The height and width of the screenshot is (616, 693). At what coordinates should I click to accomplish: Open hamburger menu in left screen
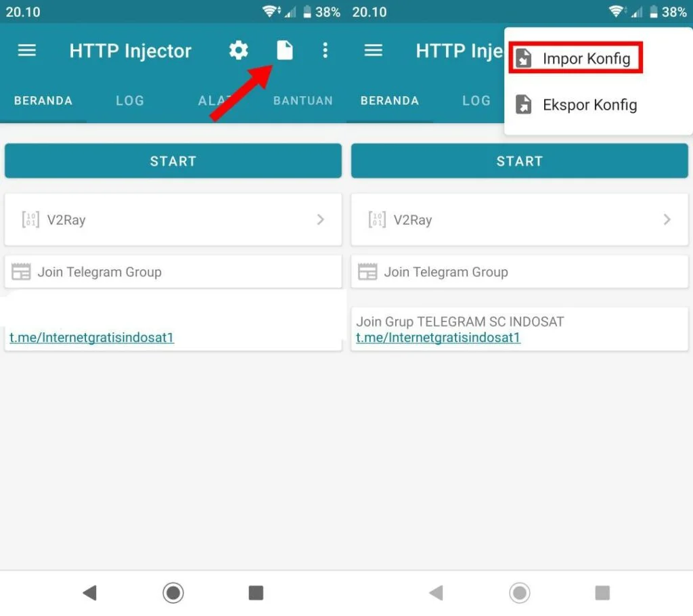coord(26,50)
